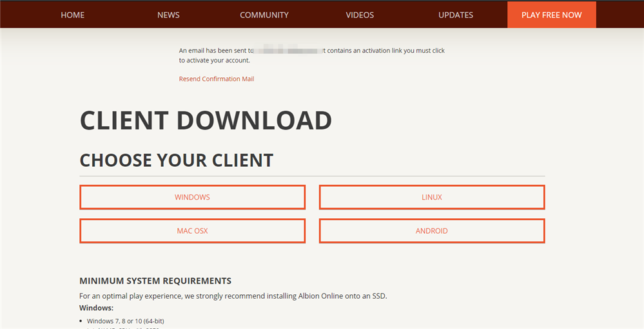Screen dimensions: 644x329
Task: Click the bold Windows: label
Action: point(96,308)
